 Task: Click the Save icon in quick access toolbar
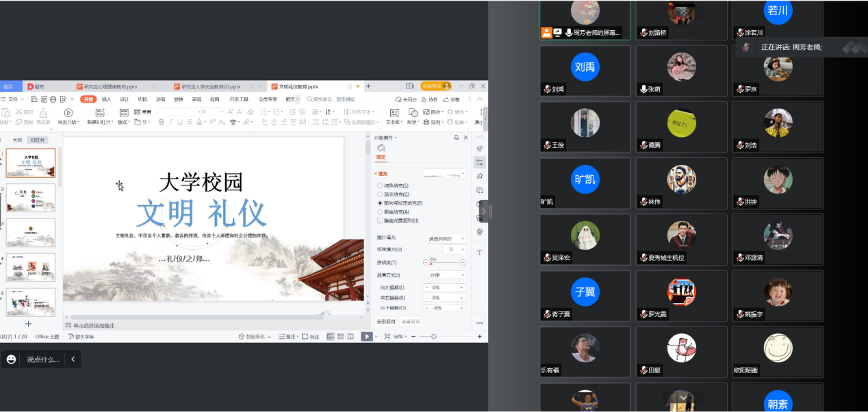[x=34, y=99]
